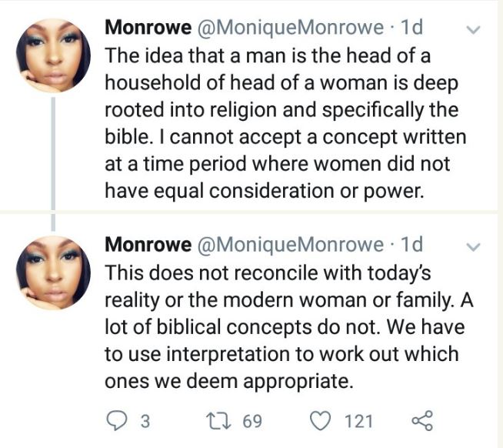This screenshot has width=503, height=448.
Task: Expand the chevron menu on the 'The idea that a man' tweet
Action: pos(474,30)
